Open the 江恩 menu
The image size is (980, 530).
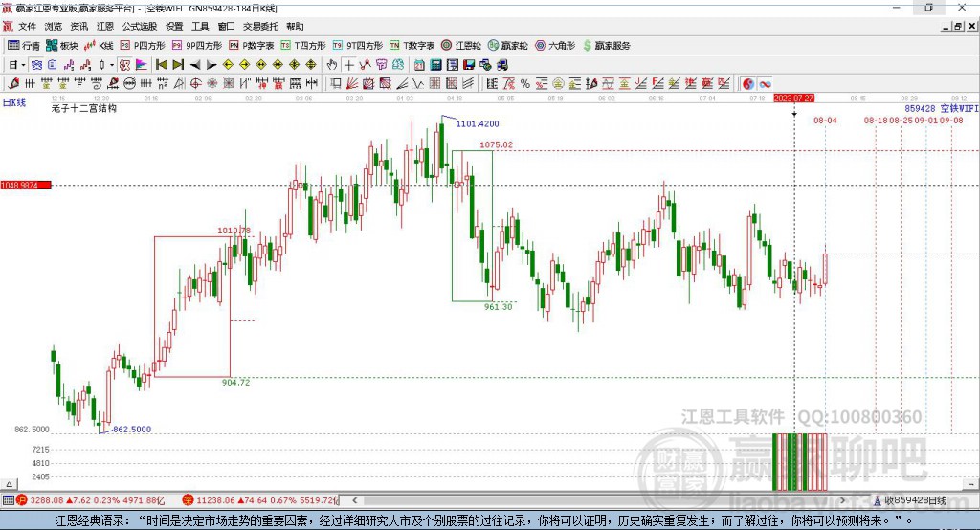(105, 26)
